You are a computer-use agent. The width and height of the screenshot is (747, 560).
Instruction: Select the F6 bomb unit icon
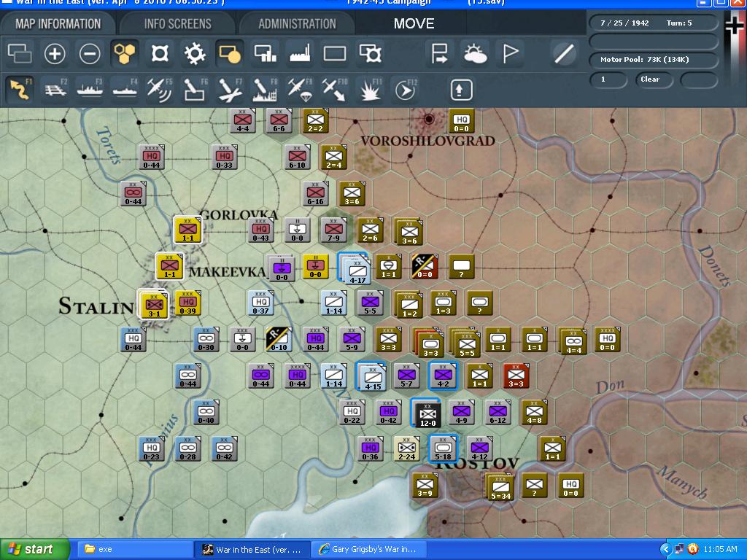click(195, 90)
